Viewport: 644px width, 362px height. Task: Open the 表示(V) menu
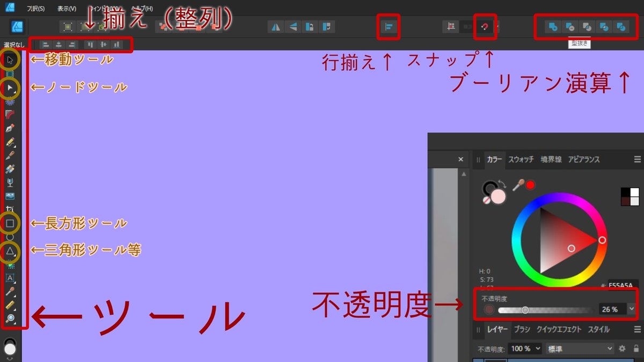tap(67, 9)
